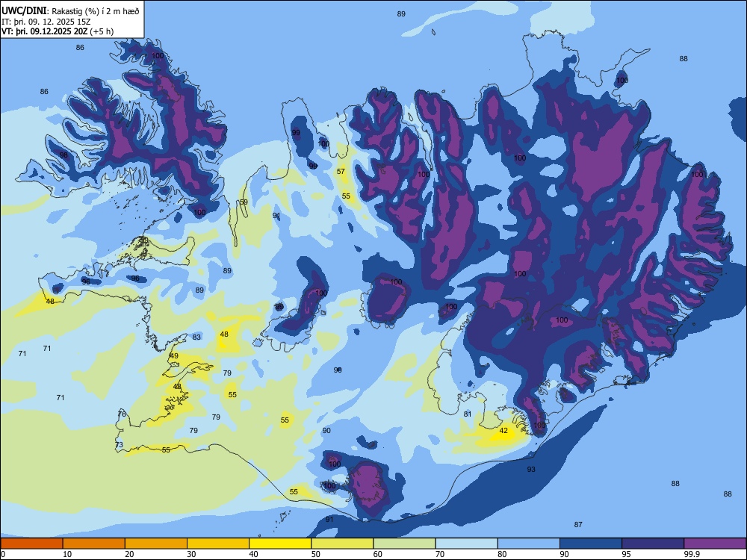
Task: Click the '57' humidity value on the map
Action: [341, 171]
